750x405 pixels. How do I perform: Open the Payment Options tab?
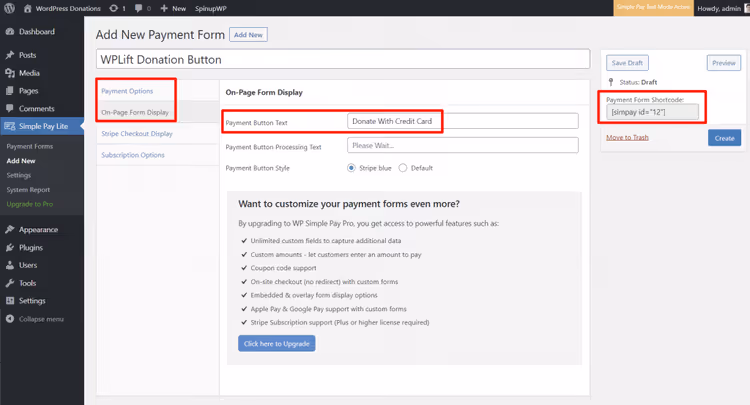click(127, 91)
